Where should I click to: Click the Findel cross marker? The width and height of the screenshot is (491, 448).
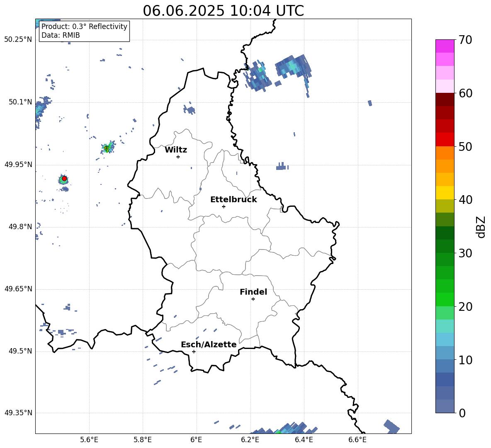(x=253, y=299)
